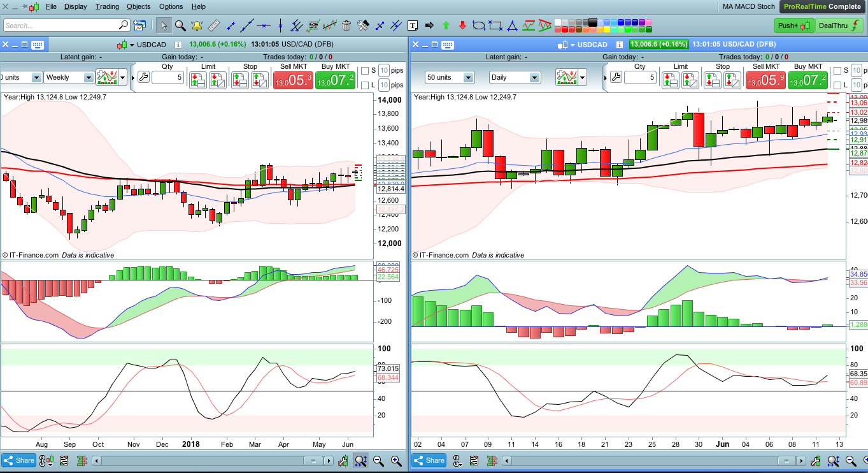Image resolution: width=868 pixels, height=473 pixels.
Task: Click Buy MKT button in weekly chart
Action: tap(335, 80)
